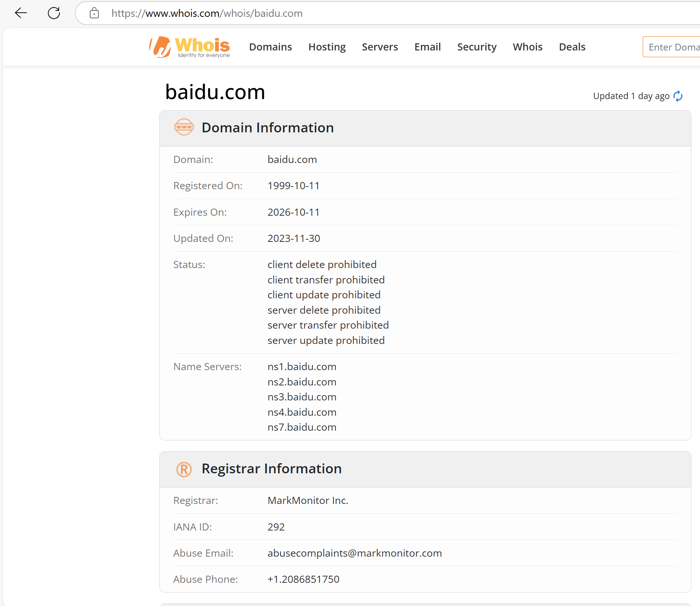Viewport: 700px width, 606px height.
Task: Click status server update prohibited
Action: point(326,341)
